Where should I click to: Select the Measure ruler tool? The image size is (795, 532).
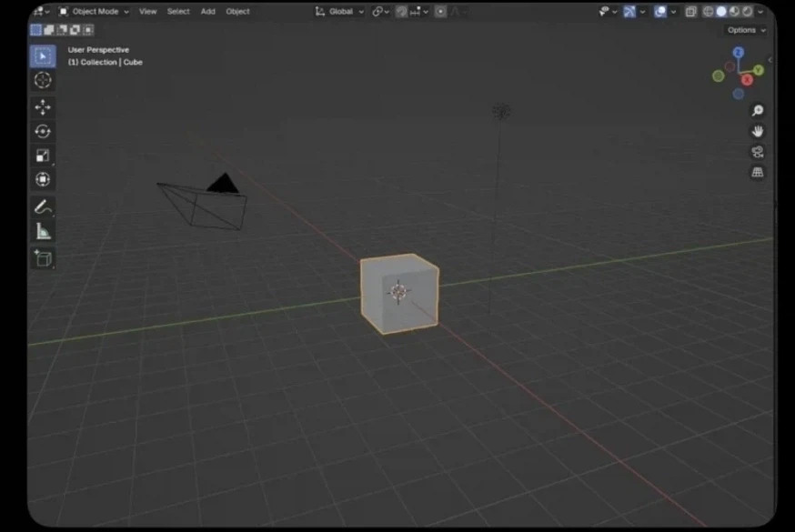43,232
